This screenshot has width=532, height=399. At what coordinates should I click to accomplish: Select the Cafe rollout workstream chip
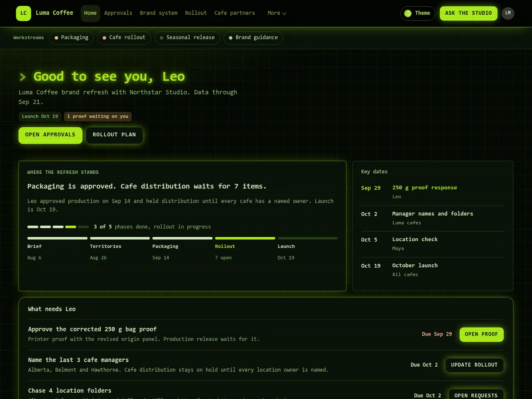(x=124, y=38)
